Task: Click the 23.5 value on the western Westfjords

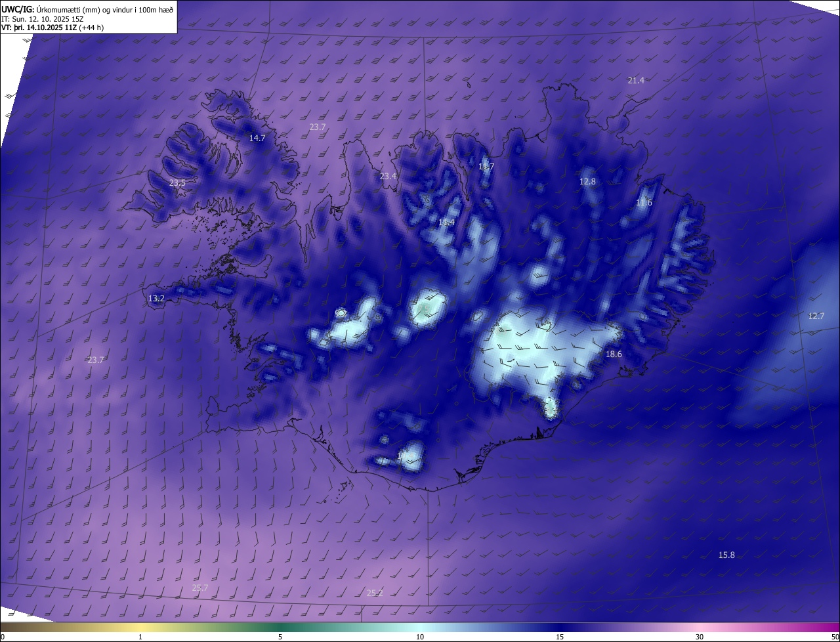Action: pos(177,182)
